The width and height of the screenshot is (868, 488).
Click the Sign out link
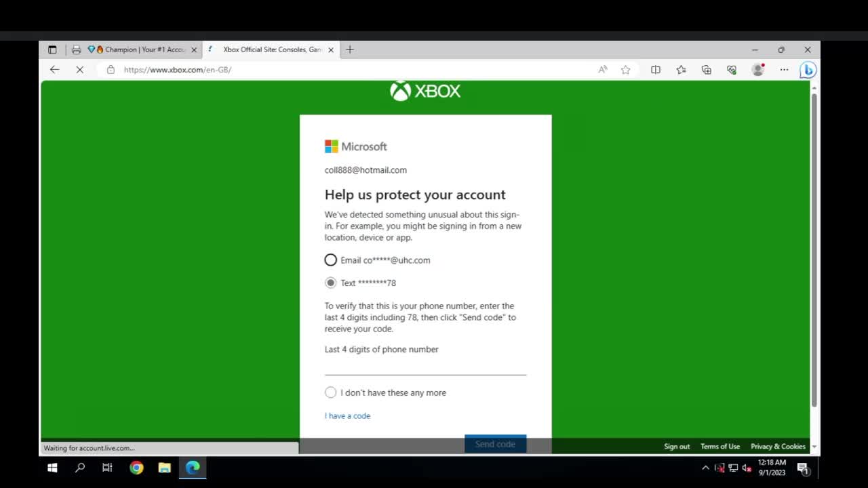point(676,447)
